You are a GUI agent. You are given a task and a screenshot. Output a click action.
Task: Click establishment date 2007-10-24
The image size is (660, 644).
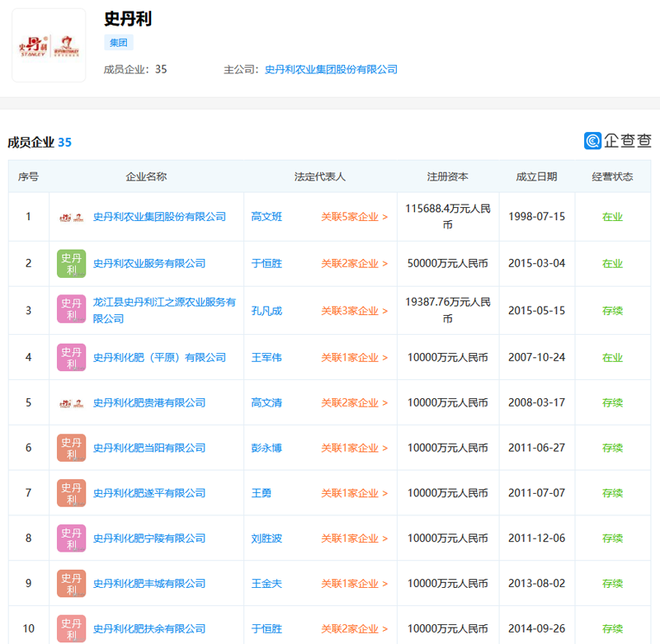(537, 357)
